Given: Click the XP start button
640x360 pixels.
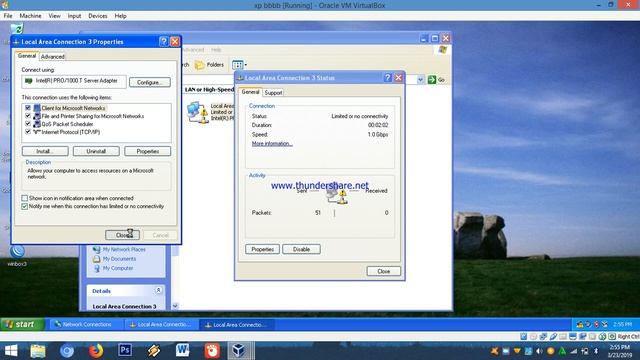Looking at the screenshot, I should (22, 324).
